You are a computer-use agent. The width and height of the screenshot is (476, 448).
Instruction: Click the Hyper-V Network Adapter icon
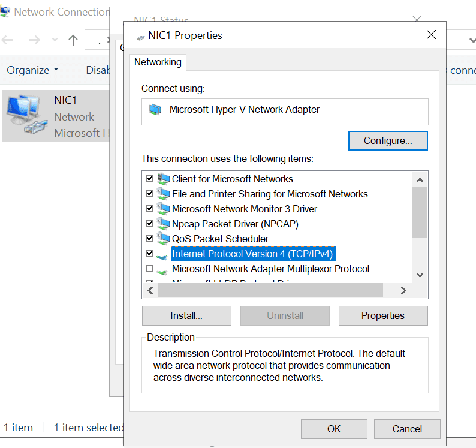(x=155, y=109)
